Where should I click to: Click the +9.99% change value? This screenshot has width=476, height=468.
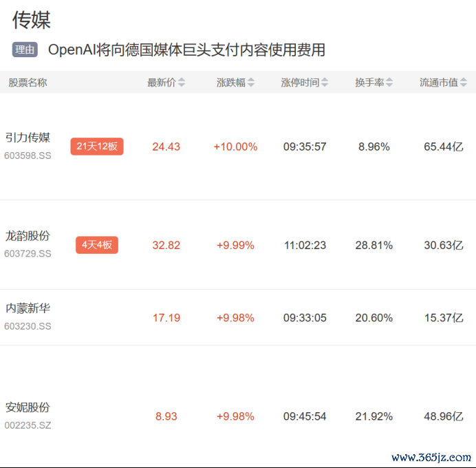pyautogui.click(x=235, y=245)
